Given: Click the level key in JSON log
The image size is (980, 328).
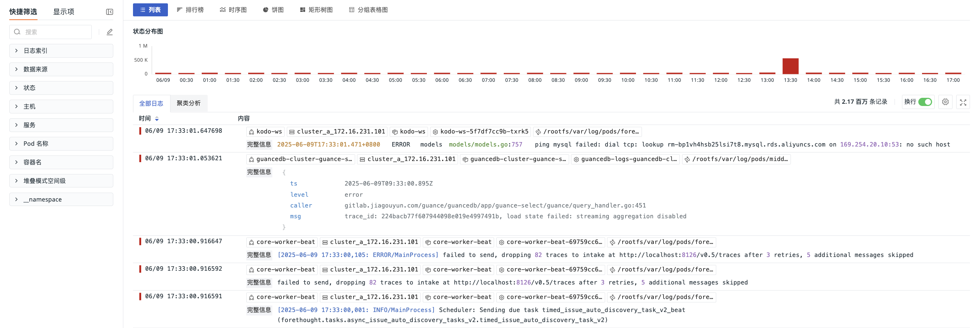Looking at the screenshot, I should tap(299, 195).
